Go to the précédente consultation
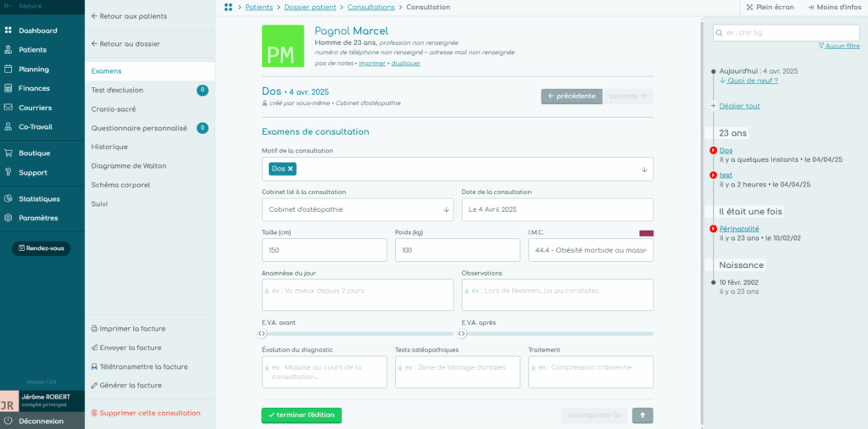This screenshot has height=429, width=868. (571, 97)
